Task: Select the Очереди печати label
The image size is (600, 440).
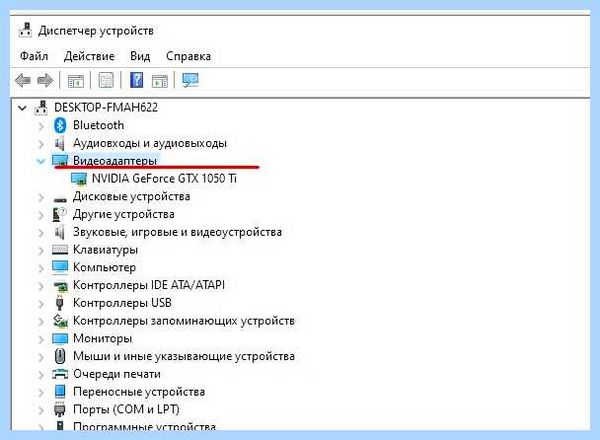Action: click(117, 374)
